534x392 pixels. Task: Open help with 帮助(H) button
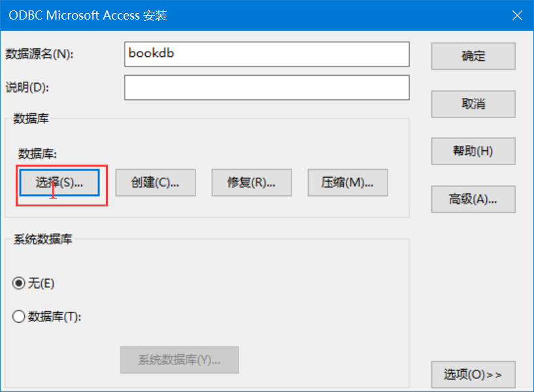pos(473,151)
